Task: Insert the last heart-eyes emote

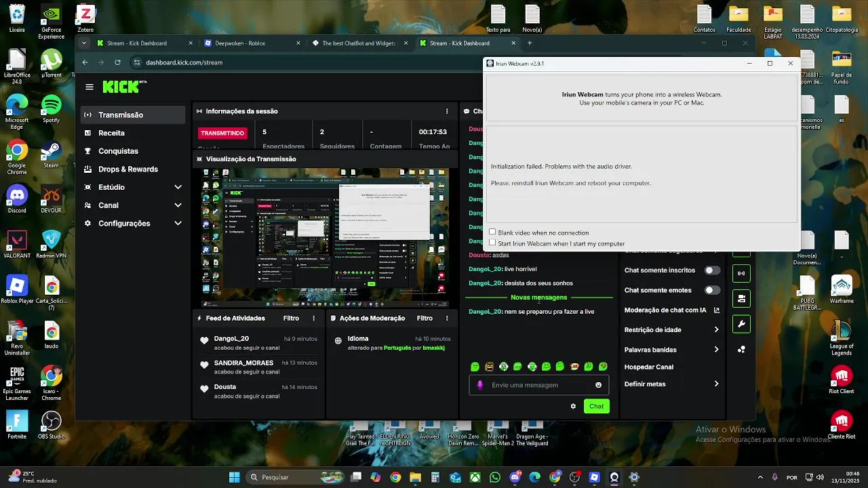Action: [603, 367]
